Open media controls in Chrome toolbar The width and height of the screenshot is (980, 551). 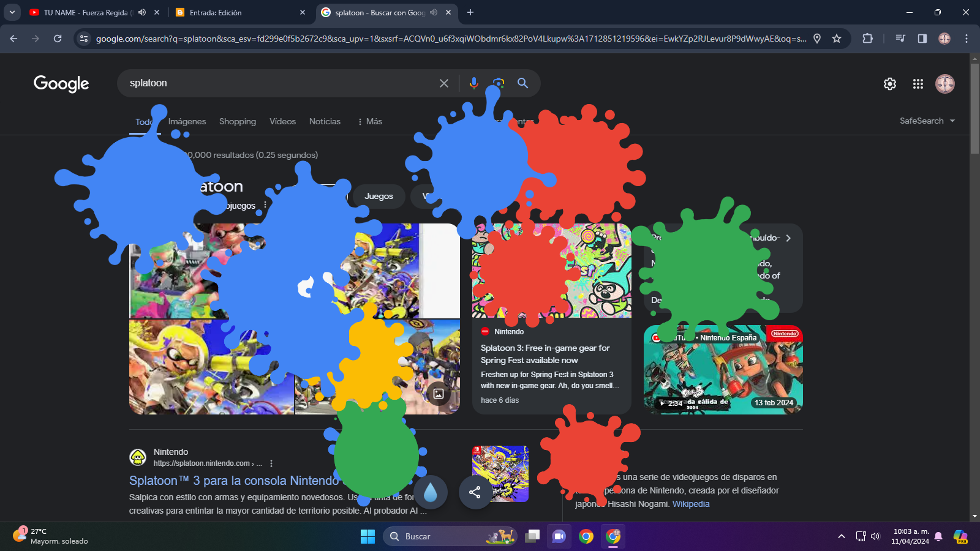900,39
